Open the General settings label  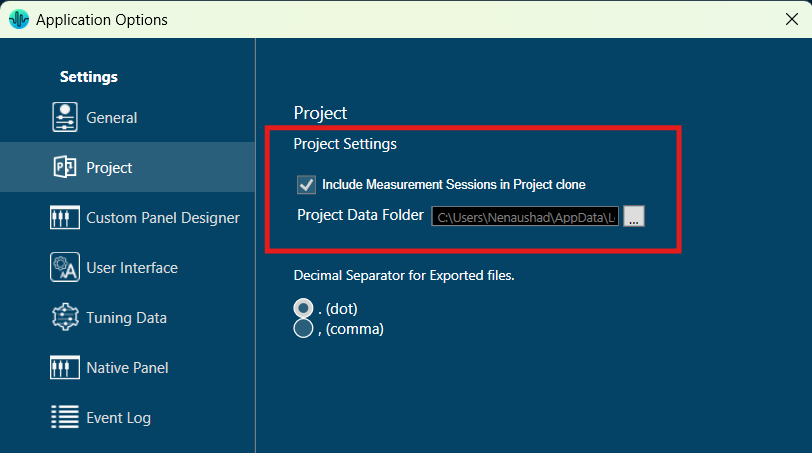coord(112,118)
